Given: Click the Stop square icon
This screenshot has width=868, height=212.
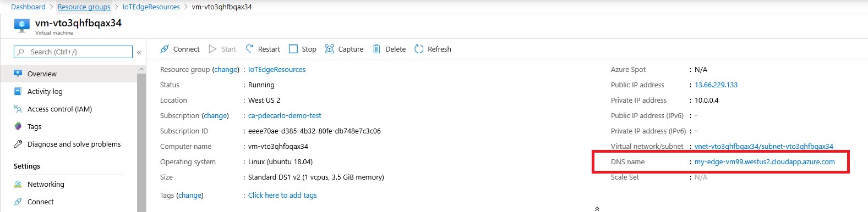Looking at the screenshot, I should pos(293,49).
